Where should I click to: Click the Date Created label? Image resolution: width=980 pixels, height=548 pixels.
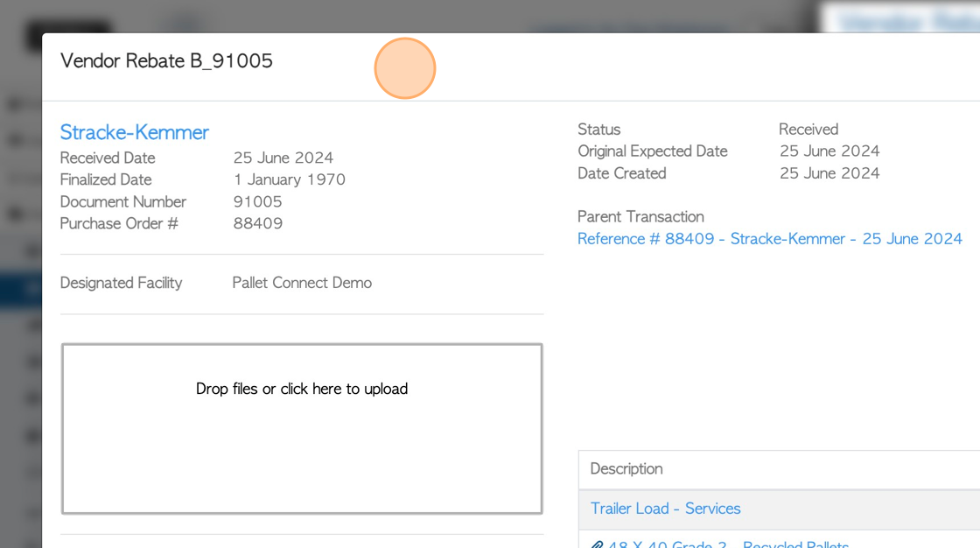click(x=622, y=173)
